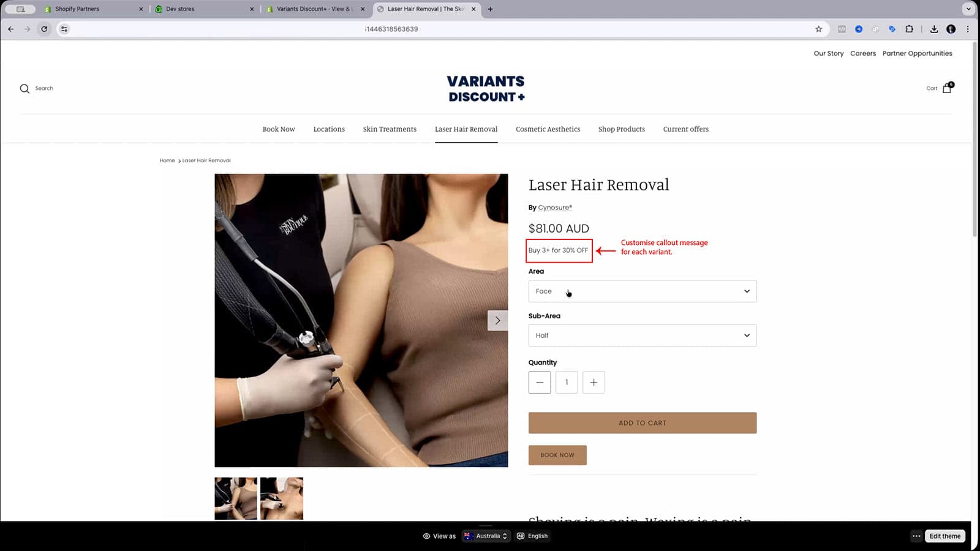Open the browser downloads icon
Viewport: 980px width, 551px height.
pyautogui.click(x=933, y=29)
